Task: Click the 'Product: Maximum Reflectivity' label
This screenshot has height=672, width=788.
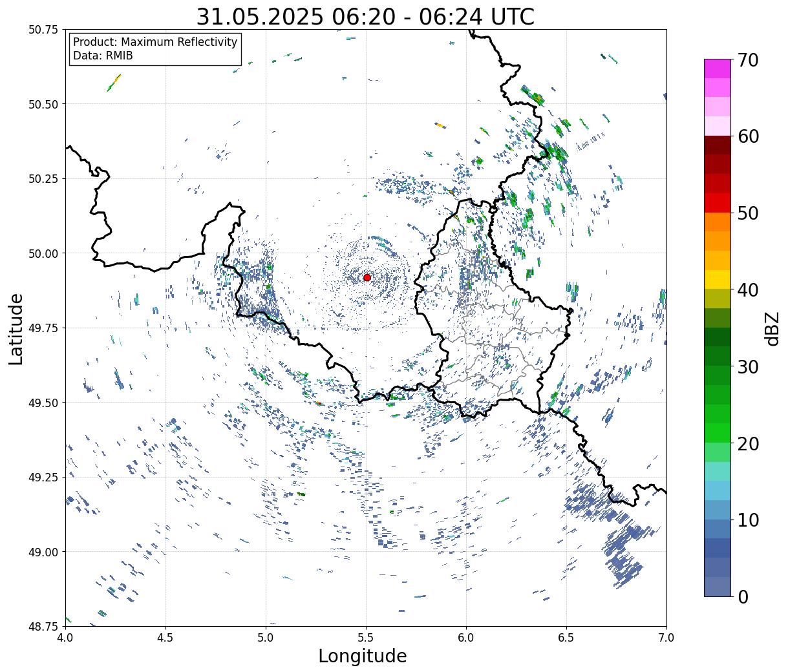Action: point(155,42)
